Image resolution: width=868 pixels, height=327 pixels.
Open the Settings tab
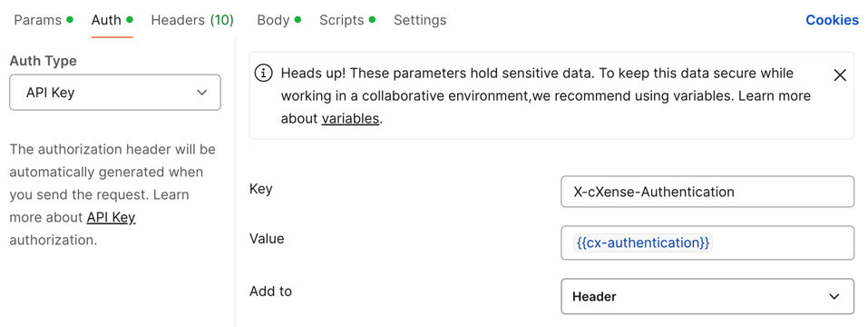coord(420,20)
